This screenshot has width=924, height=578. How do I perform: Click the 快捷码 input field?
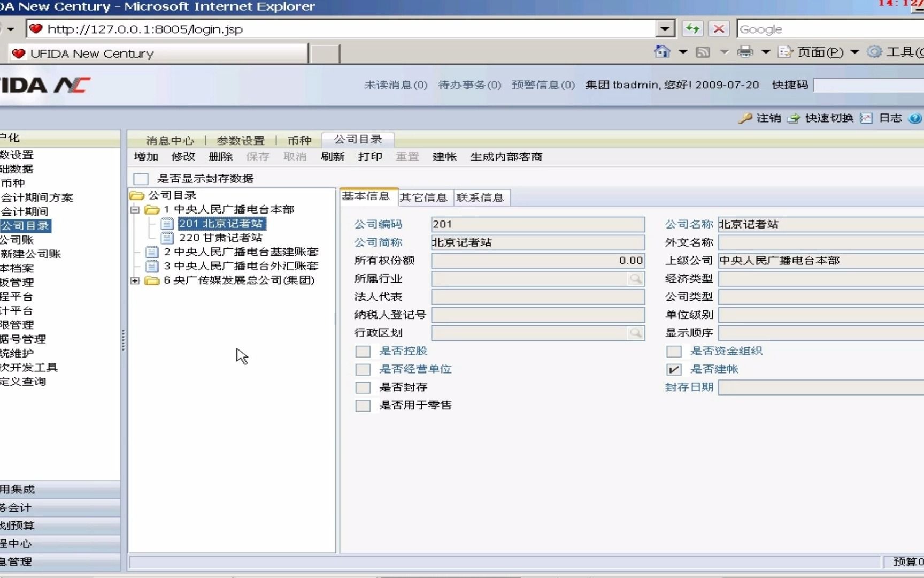[x=868, y=85]
